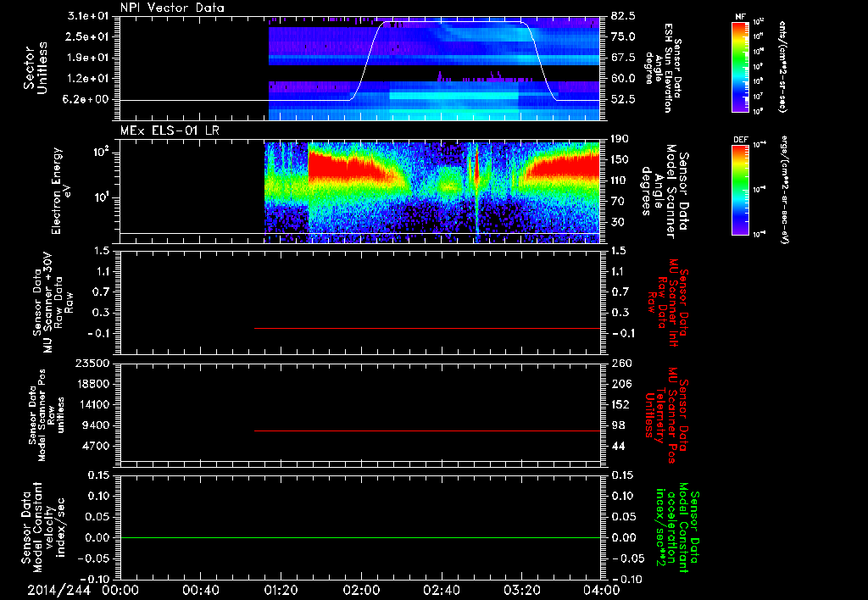Click the 82.5 sun elevation axis value
The height and width of the screenshot is (600, 868).
pyautogui.click(x=623, y=16)
